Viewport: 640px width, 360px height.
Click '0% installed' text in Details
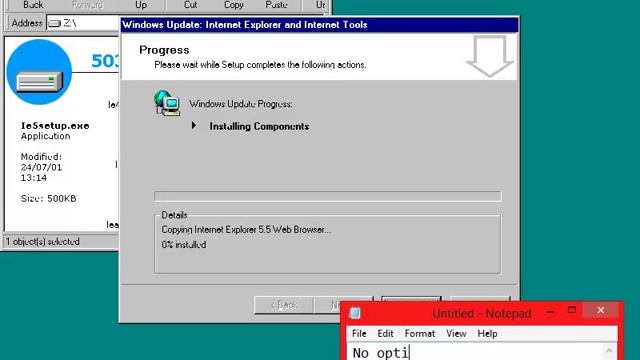coord(184,245)
